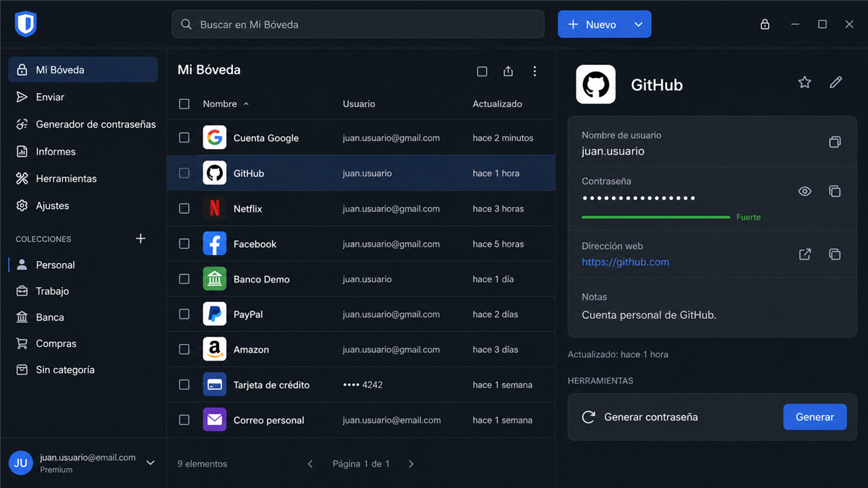This screenshot has width=868, height=488.
Task: Tick the Tarjeta de crédito checkbox
Action: click(184, 385)
